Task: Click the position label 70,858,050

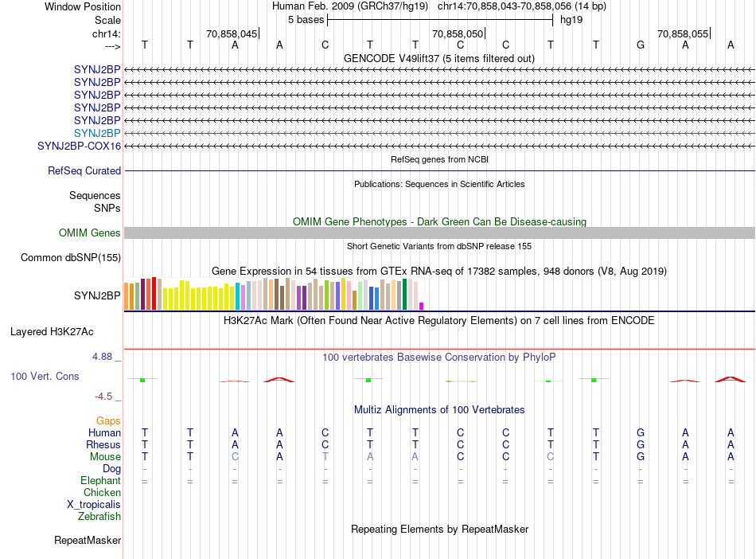Action: click(458, 33)
